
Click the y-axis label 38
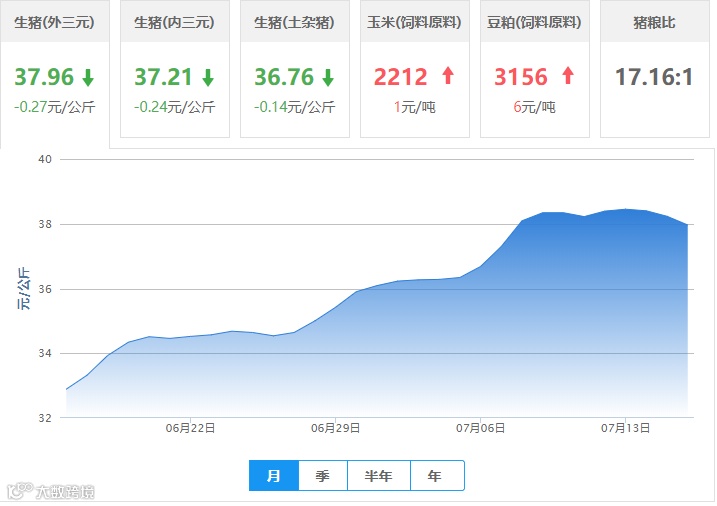[45, 224]
